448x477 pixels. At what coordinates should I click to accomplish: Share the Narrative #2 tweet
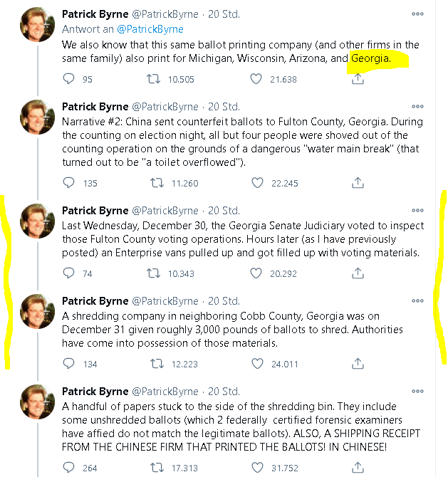coord(358,183)
